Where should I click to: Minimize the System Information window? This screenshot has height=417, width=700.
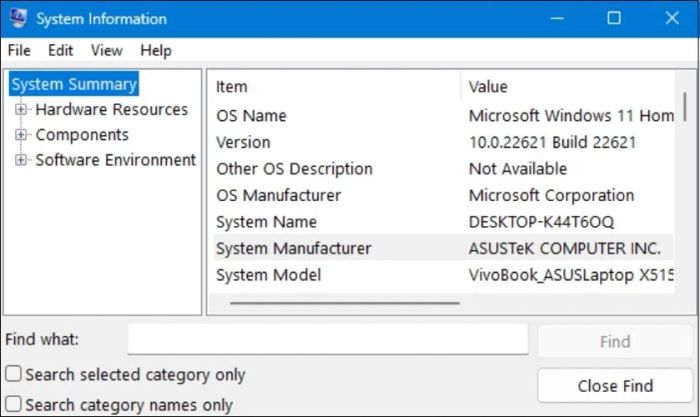pyautogui.click(x=557, y=18)
